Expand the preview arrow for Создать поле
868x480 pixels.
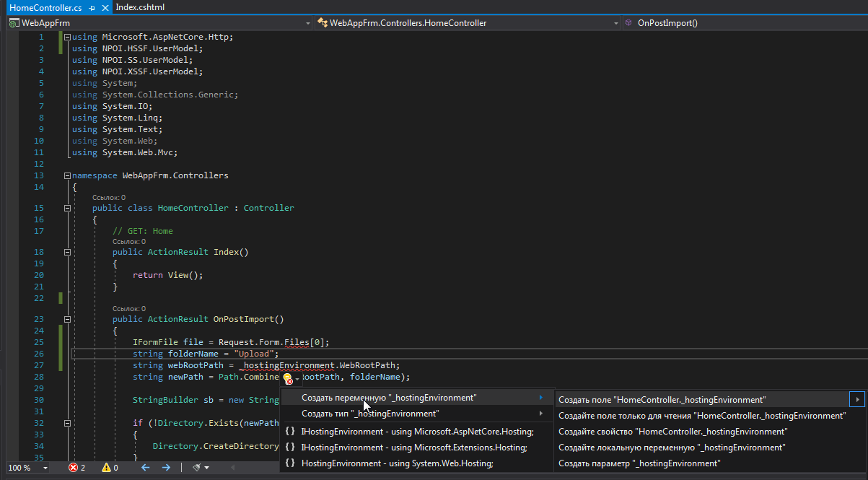[857, 399]
